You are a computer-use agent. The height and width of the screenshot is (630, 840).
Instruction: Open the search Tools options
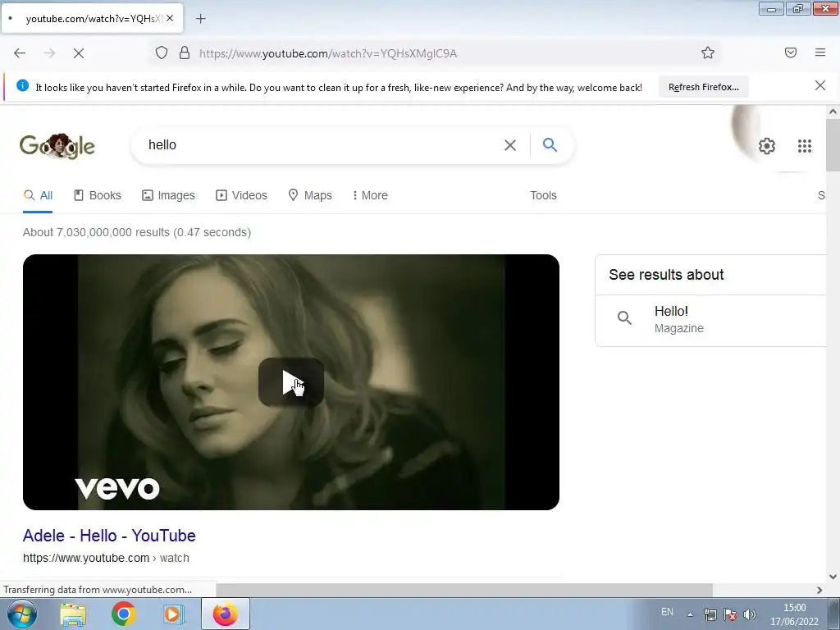click(543, 195)
